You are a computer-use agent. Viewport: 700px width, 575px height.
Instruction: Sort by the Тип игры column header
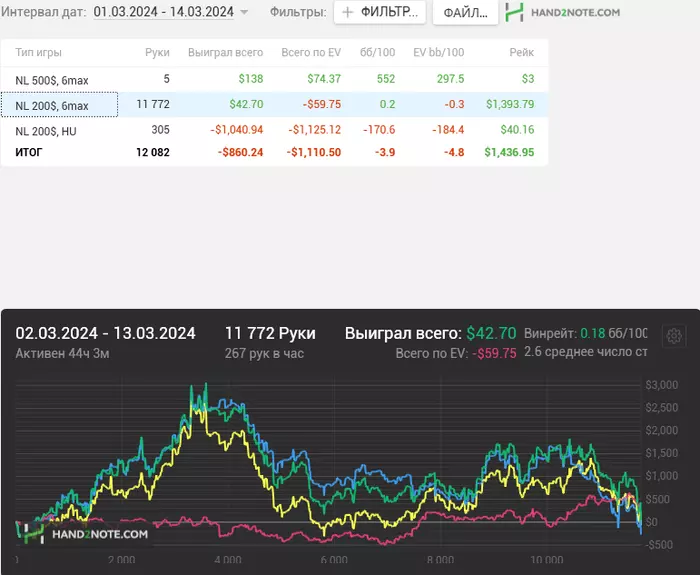[38, 52]
